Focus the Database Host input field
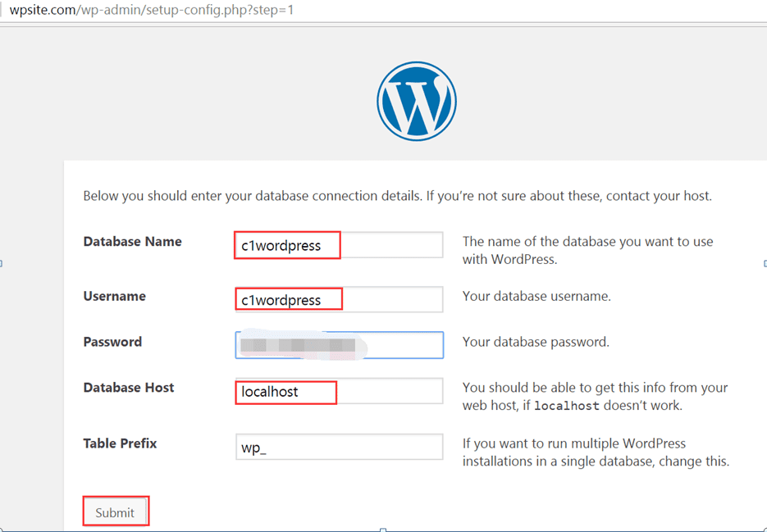This screenshot has height=532, width=767. click(339, 391)
